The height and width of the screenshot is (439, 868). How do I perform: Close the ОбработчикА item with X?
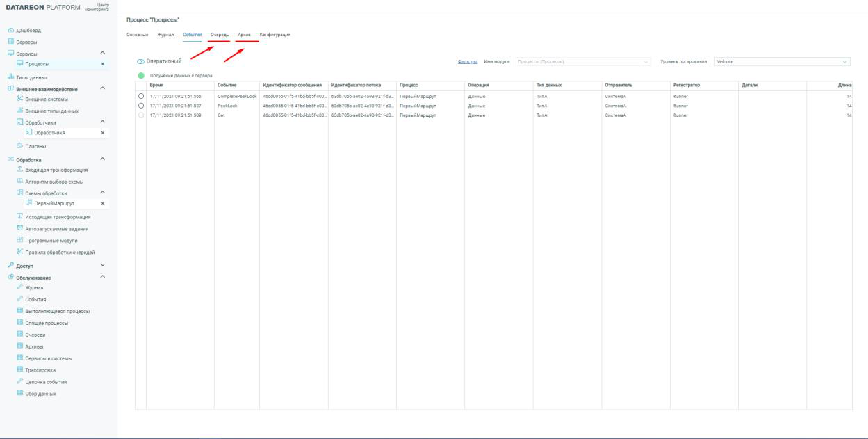tap(103, 132)
